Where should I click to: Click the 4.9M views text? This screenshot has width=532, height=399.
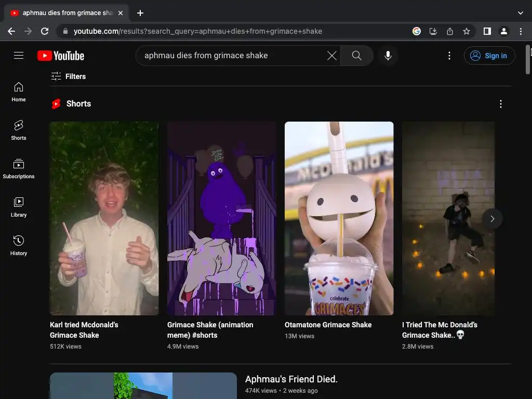pos(183,347)
